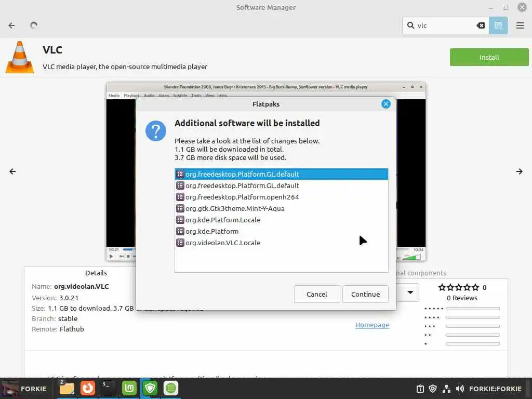Click the green Install button
Screen dimensions: 532x399
(489, 57)
